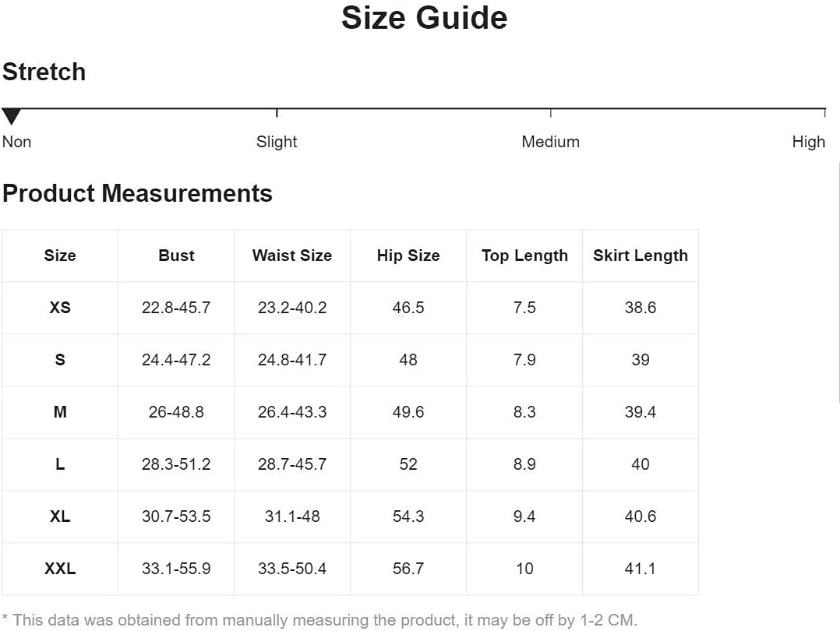Click the XS skirt length value 38.6
The image size is (840, 631).
coord(641,308)
